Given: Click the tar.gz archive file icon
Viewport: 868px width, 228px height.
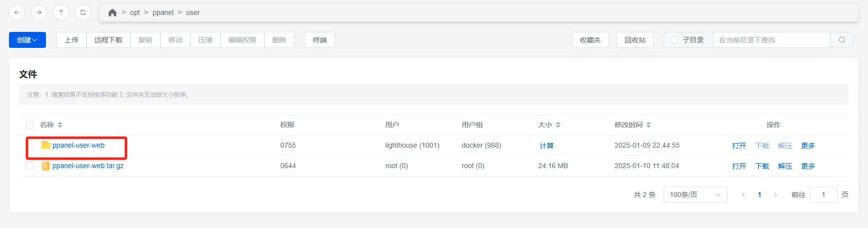Looking at the screenshot, I should (x=45, y=166).
